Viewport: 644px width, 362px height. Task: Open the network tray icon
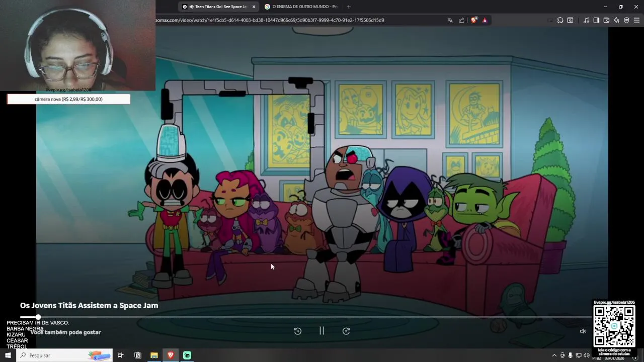[578, 355]
